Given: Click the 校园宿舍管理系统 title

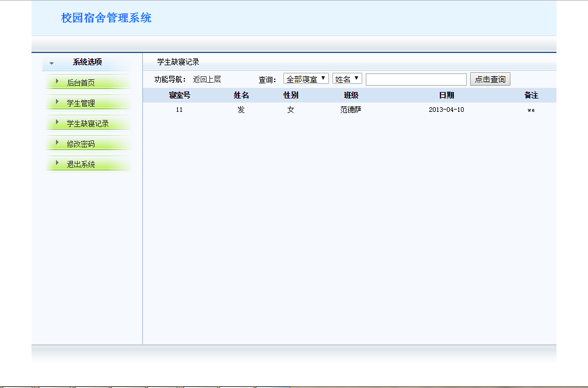Looking at the screenshot, I should (106, 18).
